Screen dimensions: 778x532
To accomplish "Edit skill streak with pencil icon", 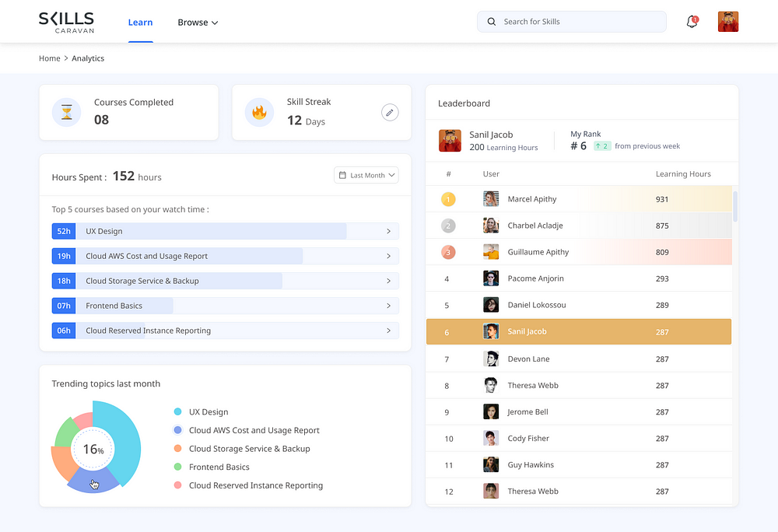I will (390, 113).
